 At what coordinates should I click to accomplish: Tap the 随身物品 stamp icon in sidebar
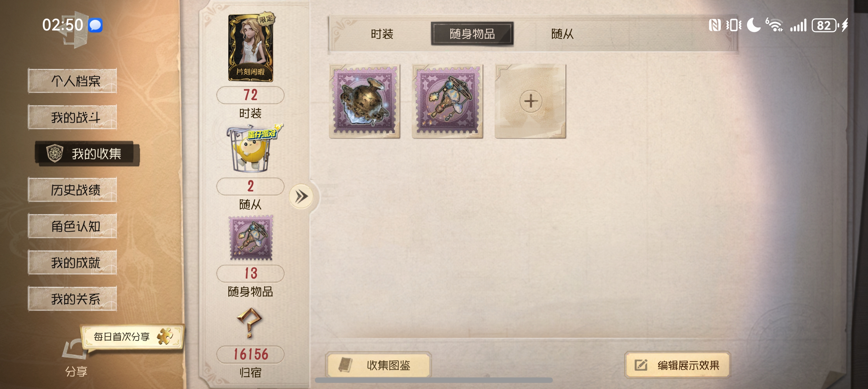click(x=251, y=238)
